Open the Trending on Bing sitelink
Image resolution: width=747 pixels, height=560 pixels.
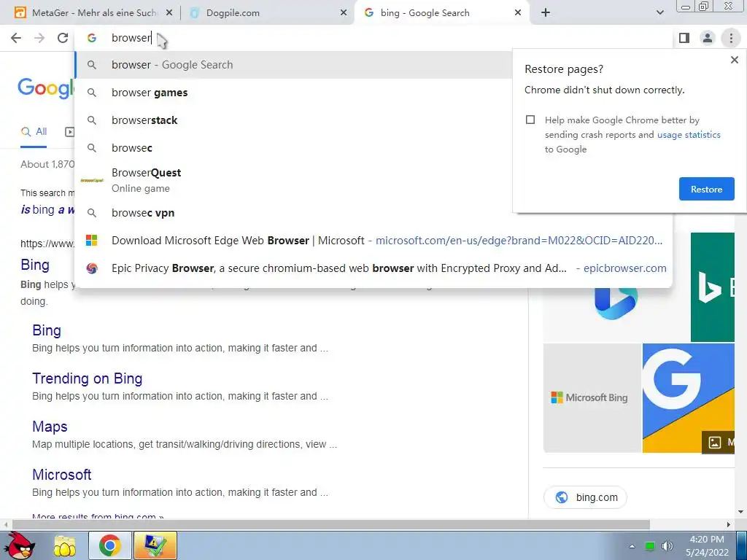pyautogui.click(x=88, y=378)
